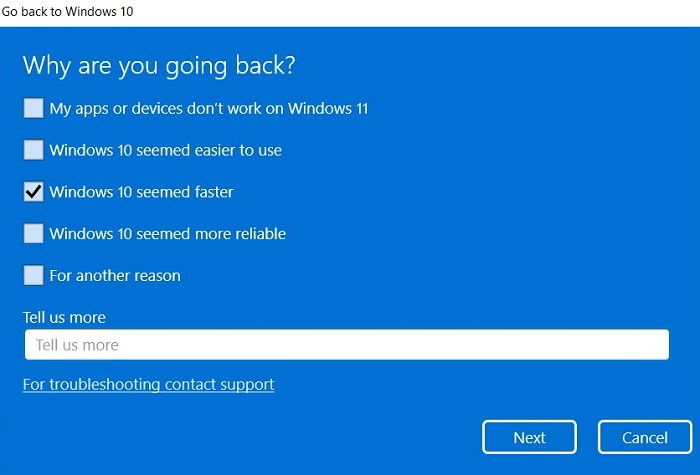Click the Tell us more label above the field

[x=64, y=317]
